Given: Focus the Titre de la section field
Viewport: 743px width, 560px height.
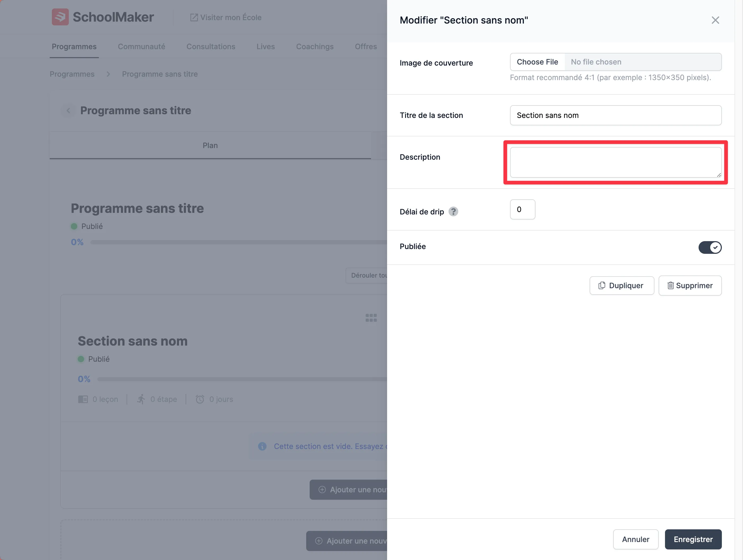Looking at the screenshot, I should tap(615, 115).
